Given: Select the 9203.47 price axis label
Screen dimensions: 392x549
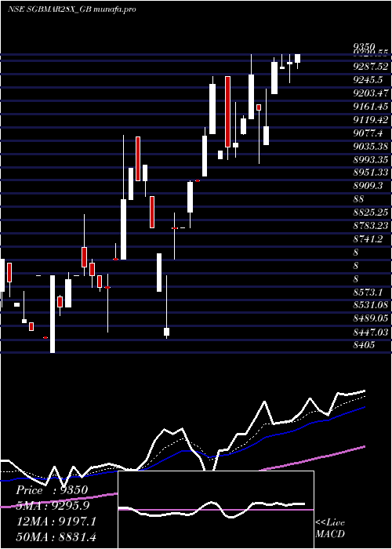Looking at the screenshot, I should click(x=371, y=93).
